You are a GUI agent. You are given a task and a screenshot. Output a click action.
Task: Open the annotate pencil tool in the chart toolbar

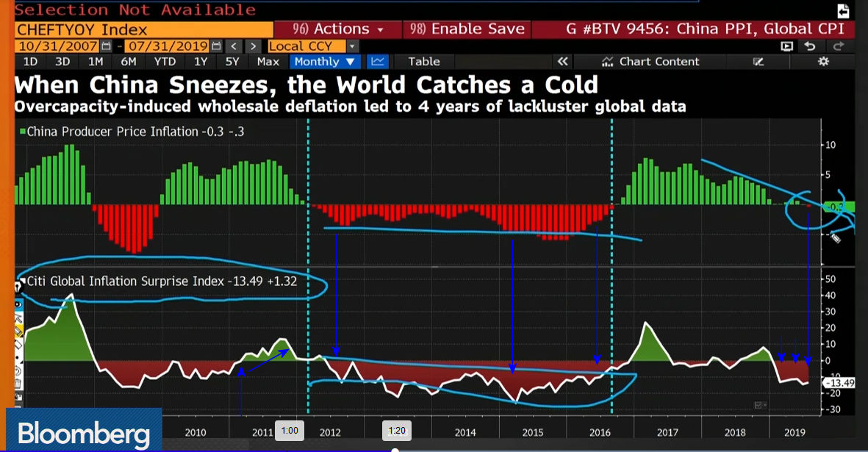tap(758, 62)
